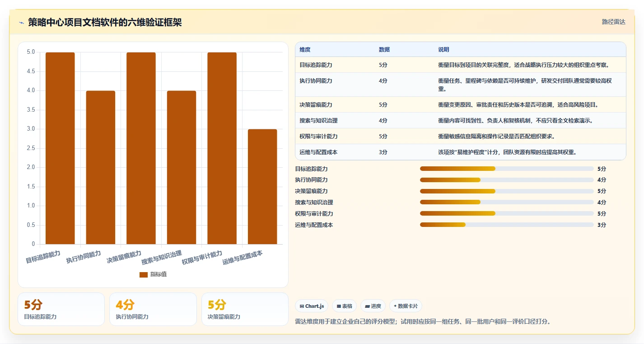Image resolution: width=644 pixels, height=344 pixels.
Task: Click the 执行协同能力 progress bar
Action: click(x=507, y=180)
